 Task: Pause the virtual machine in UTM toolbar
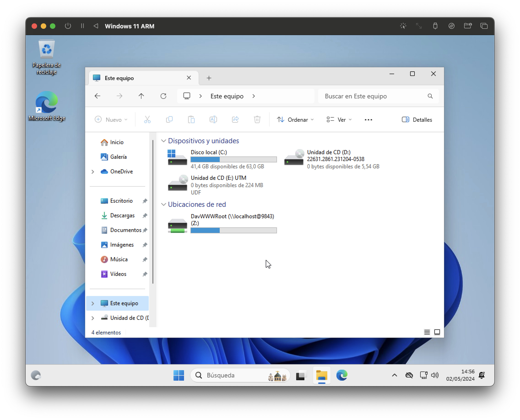[82, 26]
